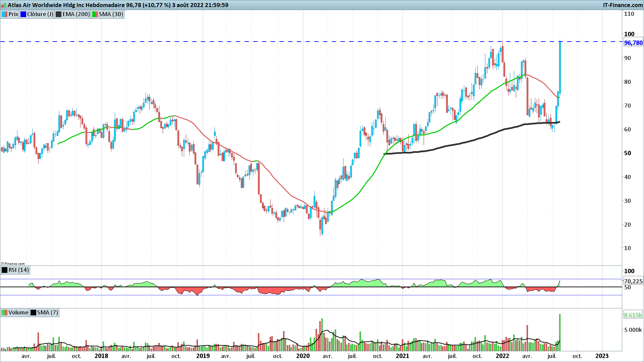
Task: Click the dark EMA (200) color square
Action: 59,14
